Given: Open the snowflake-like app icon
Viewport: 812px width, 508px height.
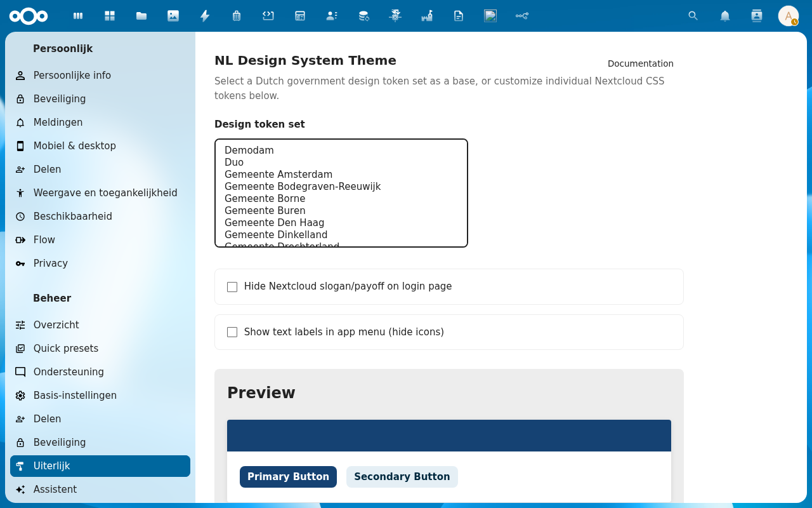Looking at the screenshot, I should pos(395,16).
